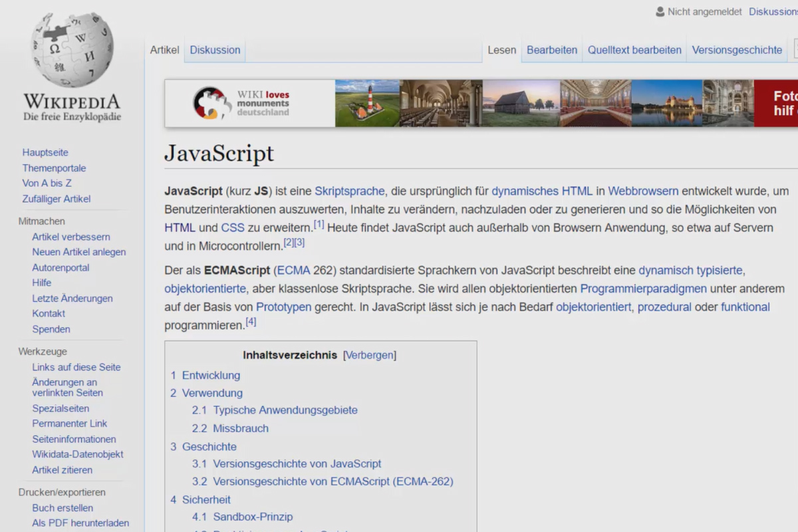Viewport: 798px width, 532px height.
Task: Open the Quelltext bearbeiten tab
Action: point(634,50)
